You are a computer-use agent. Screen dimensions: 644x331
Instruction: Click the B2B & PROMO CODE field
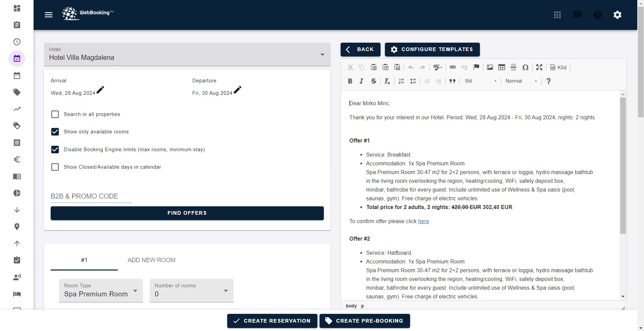[x=91, y=196]
